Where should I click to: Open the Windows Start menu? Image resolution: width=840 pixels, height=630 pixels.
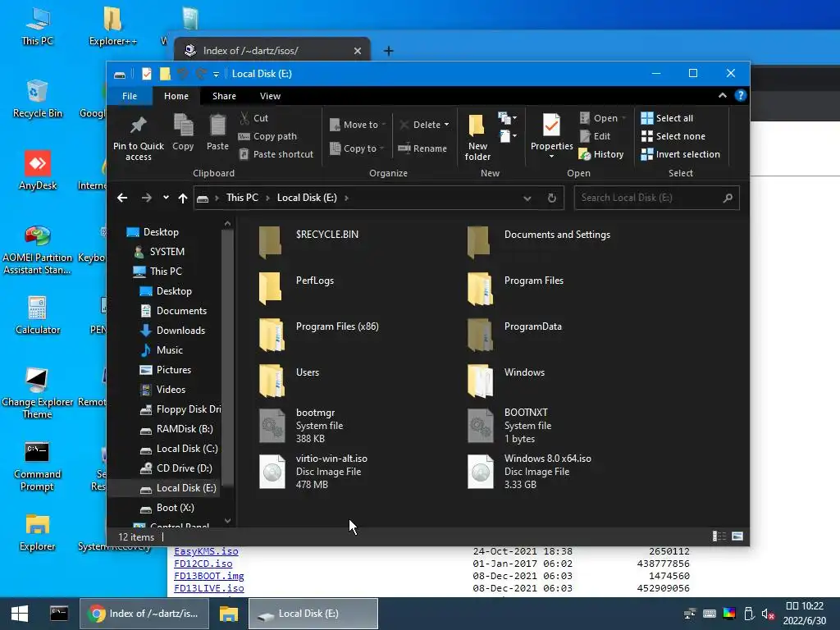[x=20, y=614]
